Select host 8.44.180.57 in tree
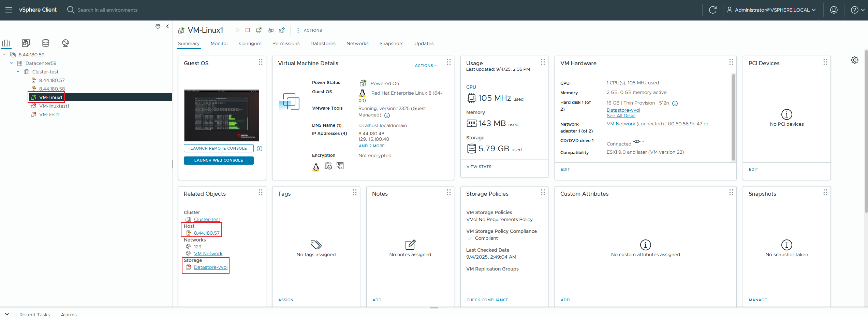868x317 pixels. 52,80
